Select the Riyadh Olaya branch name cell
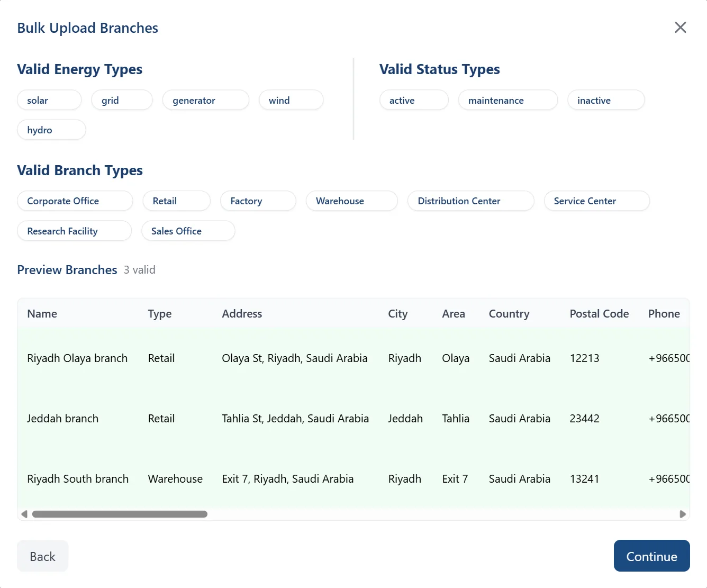This screenshot has height=588, width=707. click(x=77, y=358)
